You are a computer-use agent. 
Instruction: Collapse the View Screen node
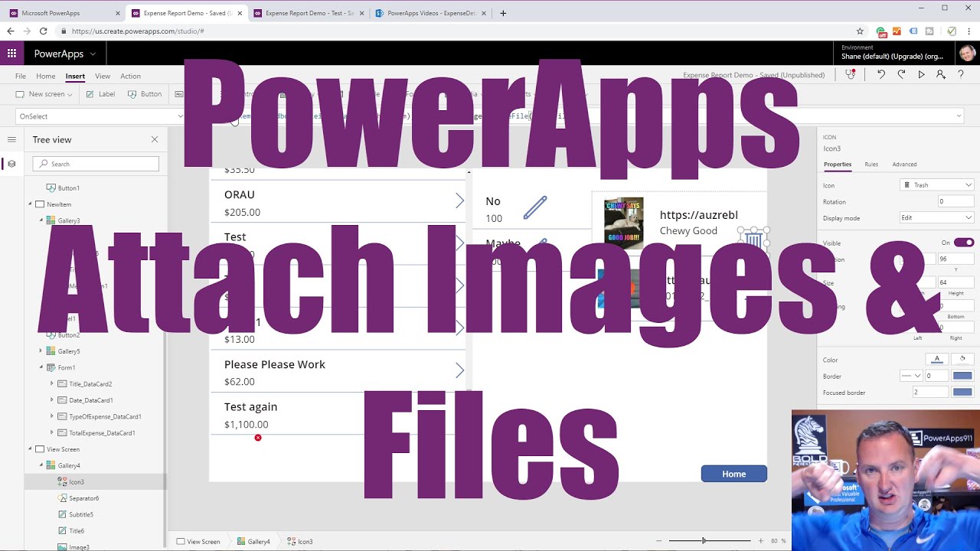(x=31, y=449)
